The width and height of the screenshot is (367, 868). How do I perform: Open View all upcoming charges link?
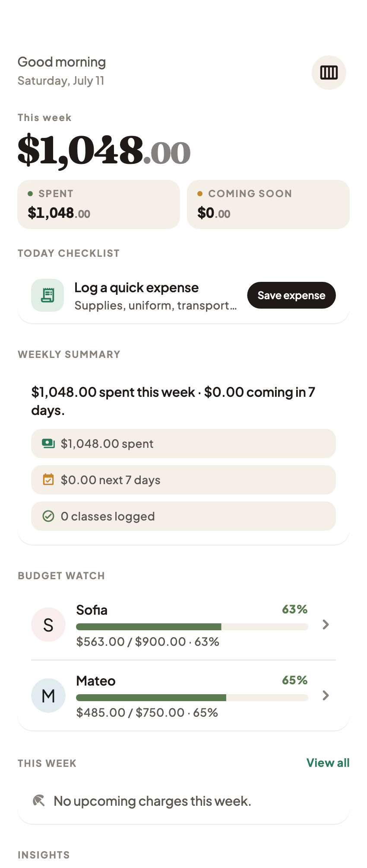328,763
